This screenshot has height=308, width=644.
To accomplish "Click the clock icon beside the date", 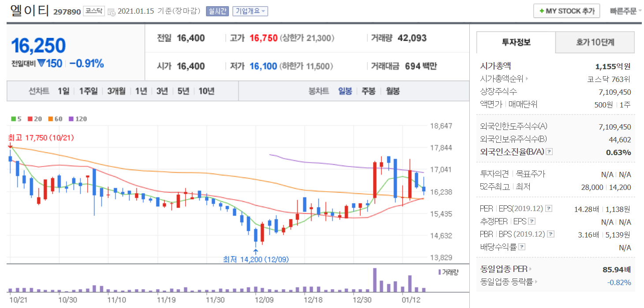I will click(112, 12).
